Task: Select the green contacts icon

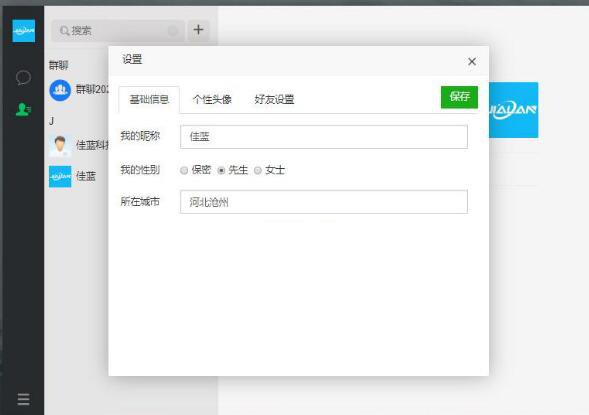Action: [x=23, y=109]
